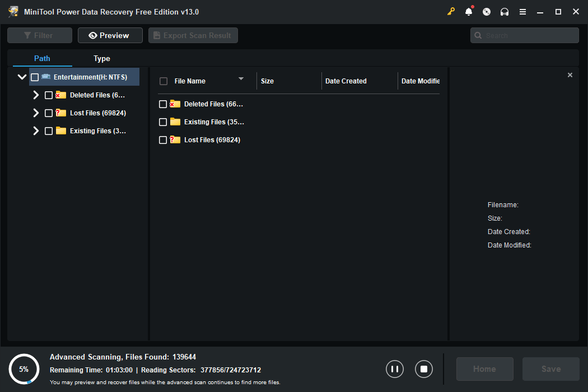
Task: Select 'Lost Files (69824)' row in file list
Action: pyautogui.click(x=212, y=140)
